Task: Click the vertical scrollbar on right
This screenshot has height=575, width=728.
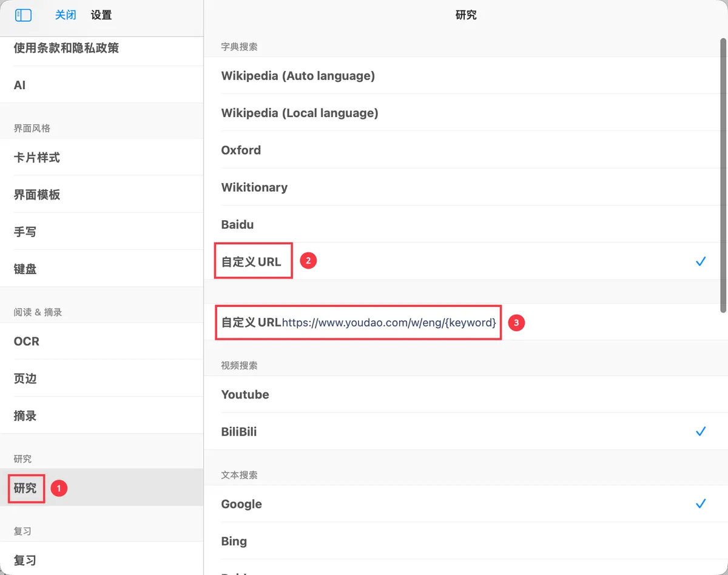Action: [x=723, y=176]
